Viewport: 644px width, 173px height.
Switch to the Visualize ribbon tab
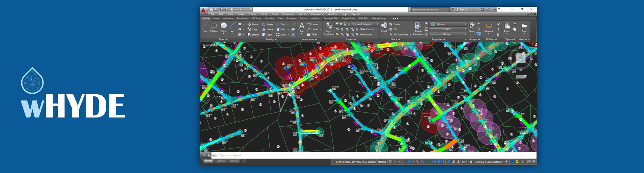click(x=269, y=18)
